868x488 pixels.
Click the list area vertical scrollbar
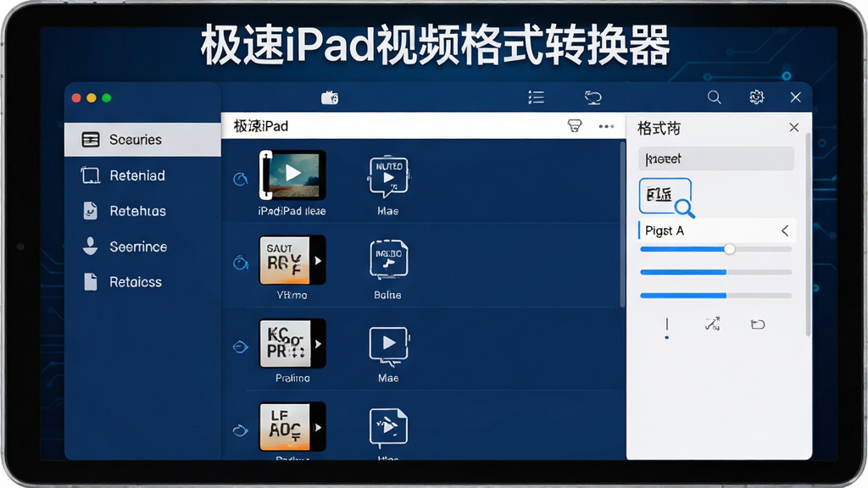pyautogui.click(x=622, y=224)
